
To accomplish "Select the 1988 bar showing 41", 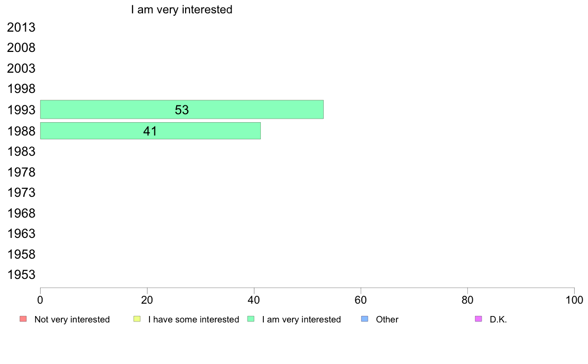I will 150,131.
